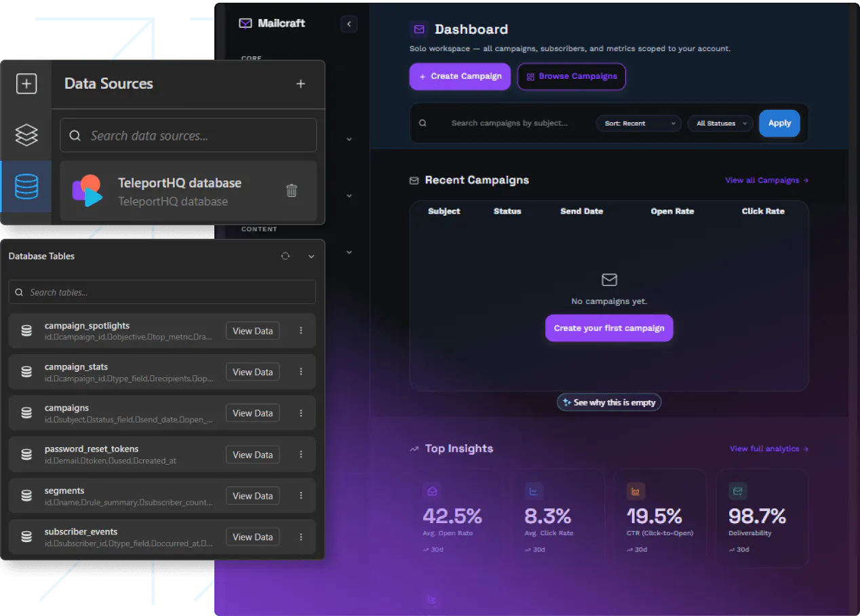860x616 pixels.
Task: Click the campaign_spotlights table database icon
Action: [x=26, y=331]
